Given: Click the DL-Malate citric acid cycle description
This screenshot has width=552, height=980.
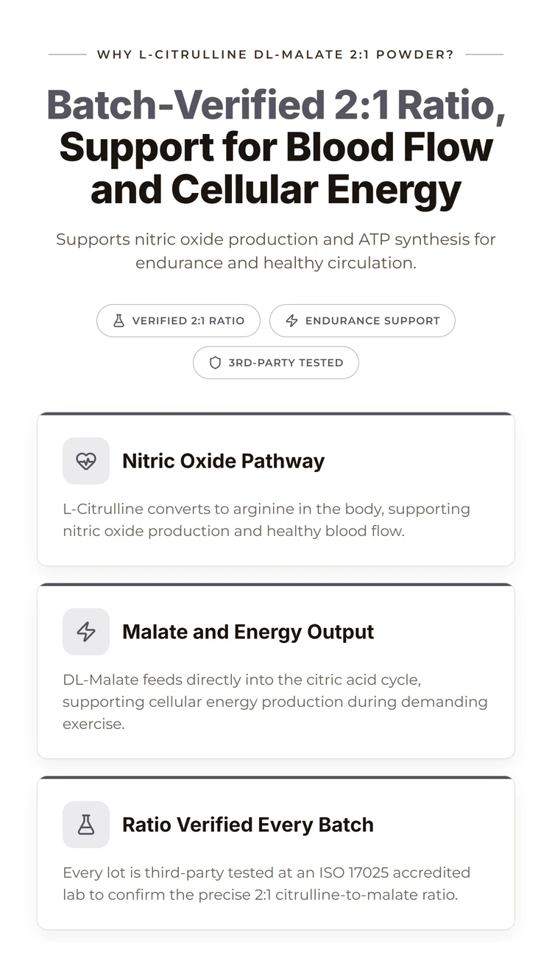Looking at the screenshot, I should point(275,702).
